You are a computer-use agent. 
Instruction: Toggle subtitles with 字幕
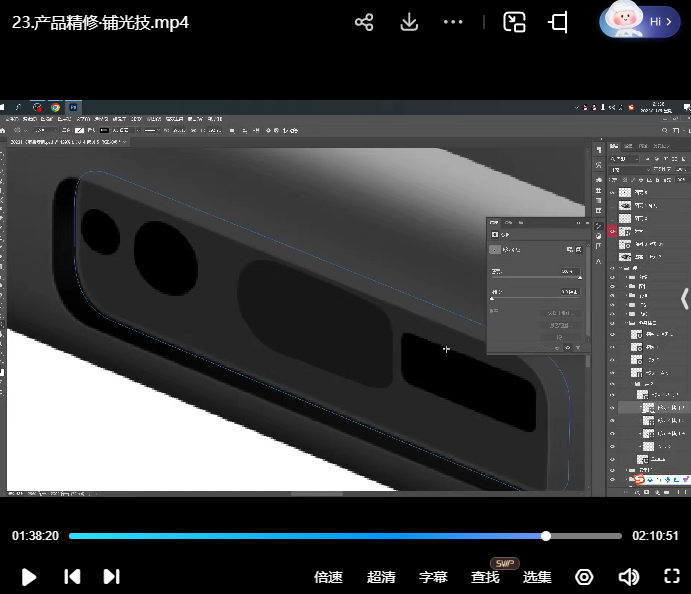[x=433, y=577]
